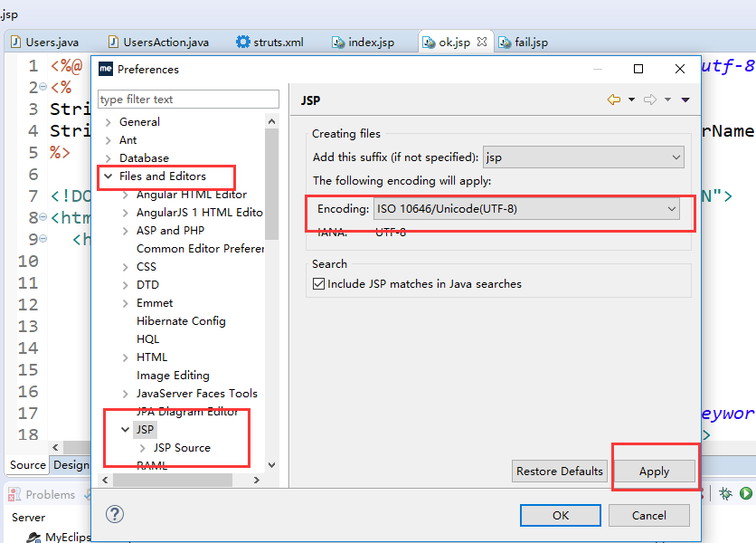The image size is (756, 543).
Task: Click the tree horizontal scroll left arrow
Action: click(x=105, y=480)
